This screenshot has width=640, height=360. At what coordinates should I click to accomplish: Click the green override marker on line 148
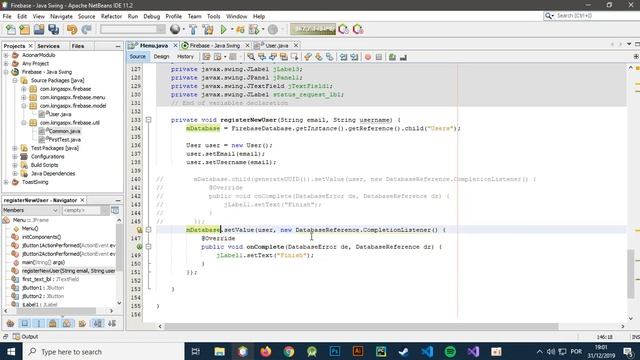[139, 247]
